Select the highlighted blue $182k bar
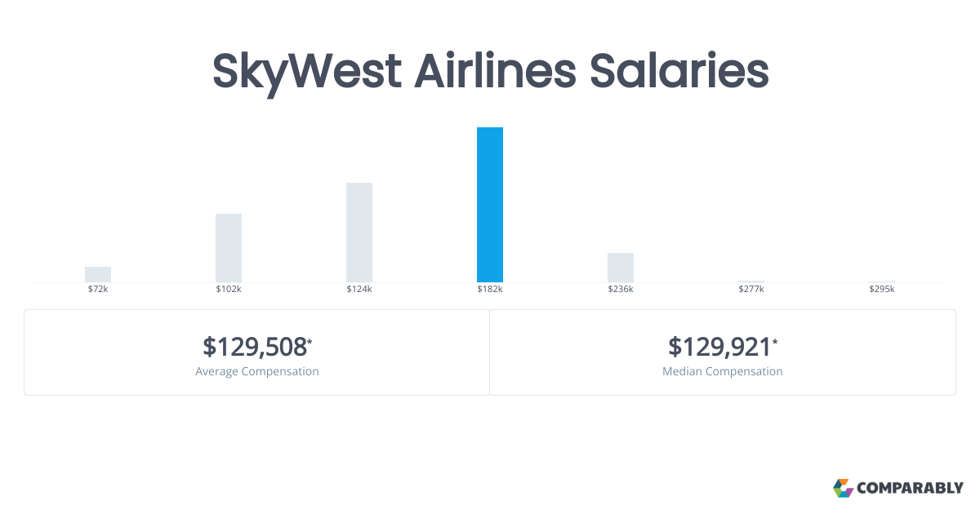The image size is (980, 514). (490, 205)
